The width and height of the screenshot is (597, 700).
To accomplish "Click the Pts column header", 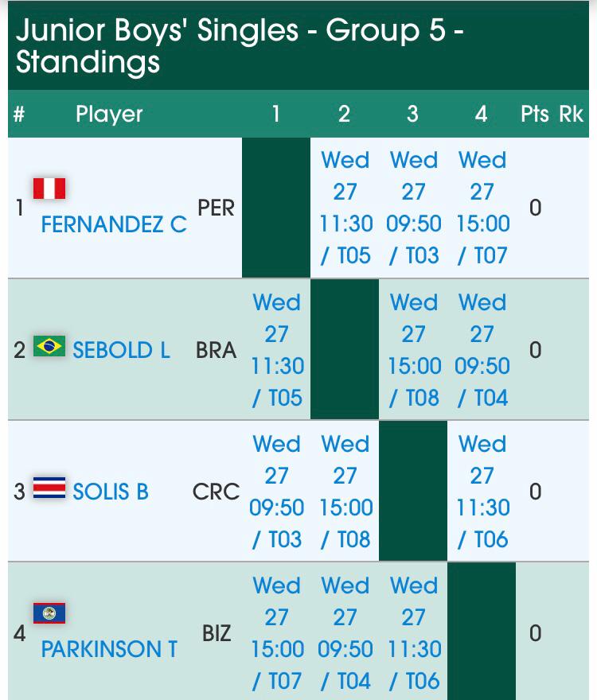I will pyautogui.click(x=534, y=114).
